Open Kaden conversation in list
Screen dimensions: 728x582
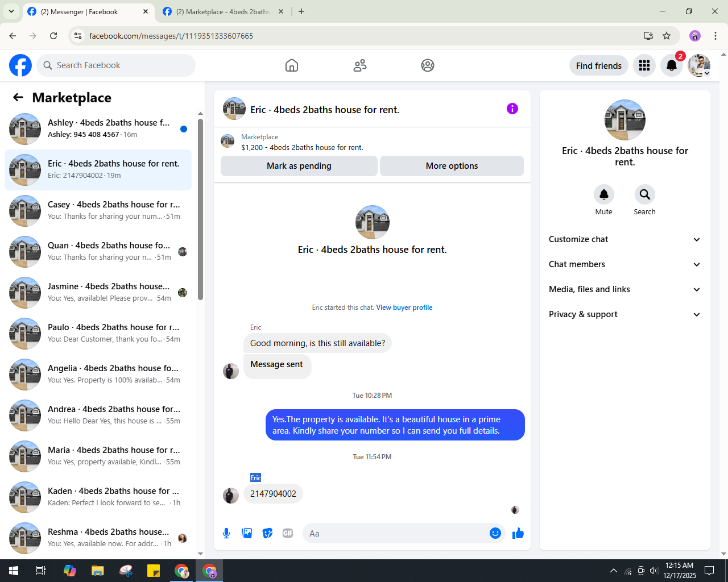[x=98, y=497]
